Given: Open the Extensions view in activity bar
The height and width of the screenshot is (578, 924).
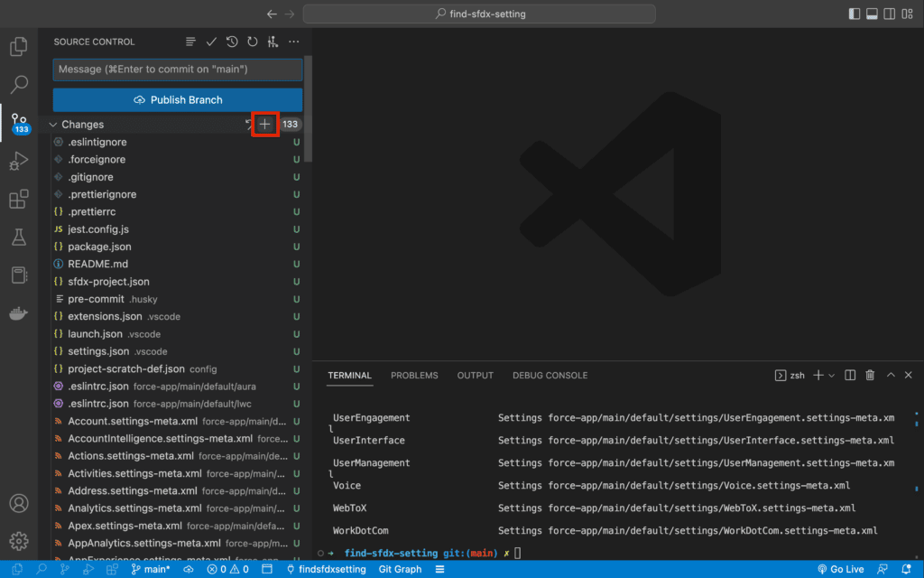Looking at the screenshot, I should coord(19,200).
